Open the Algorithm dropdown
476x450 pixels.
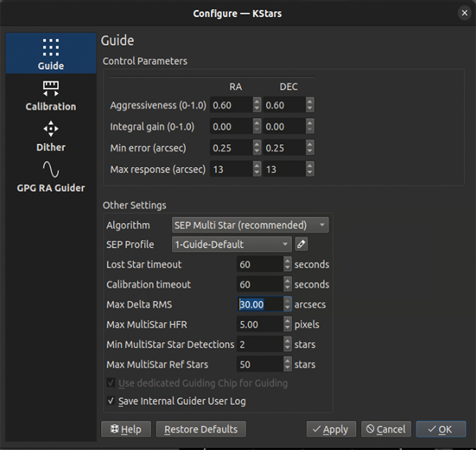coord(250,225)
